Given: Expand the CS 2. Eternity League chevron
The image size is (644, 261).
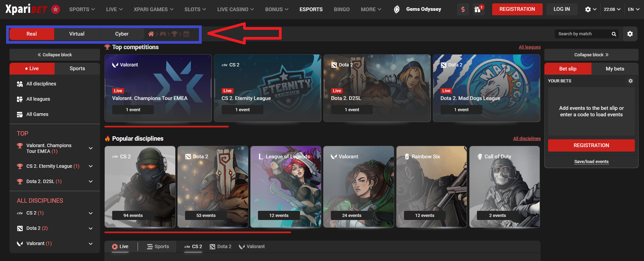Looking at the screenshot, I should (x=90, y=166).
